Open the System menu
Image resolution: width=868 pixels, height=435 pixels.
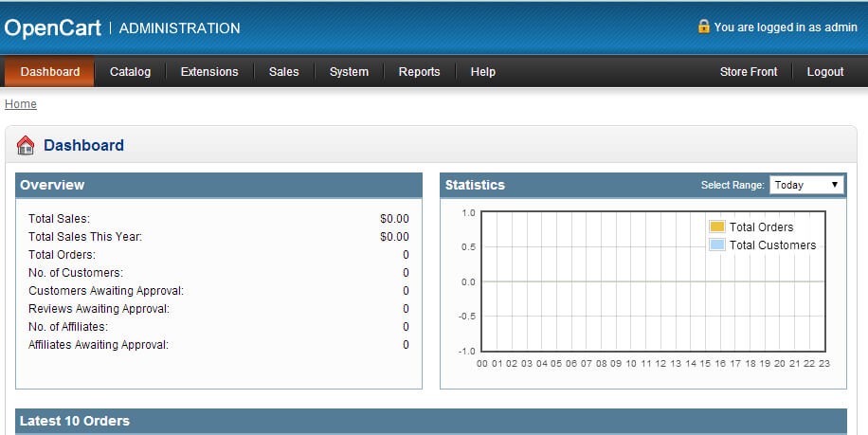coord(349,71)
